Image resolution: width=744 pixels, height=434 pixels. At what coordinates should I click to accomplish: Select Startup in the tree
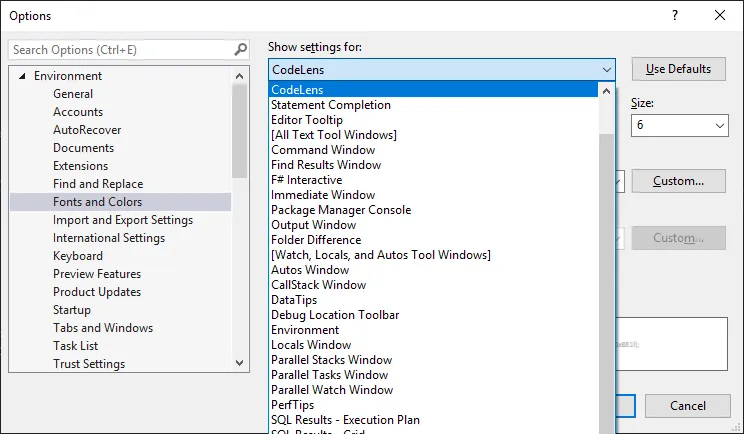point(72,310)
